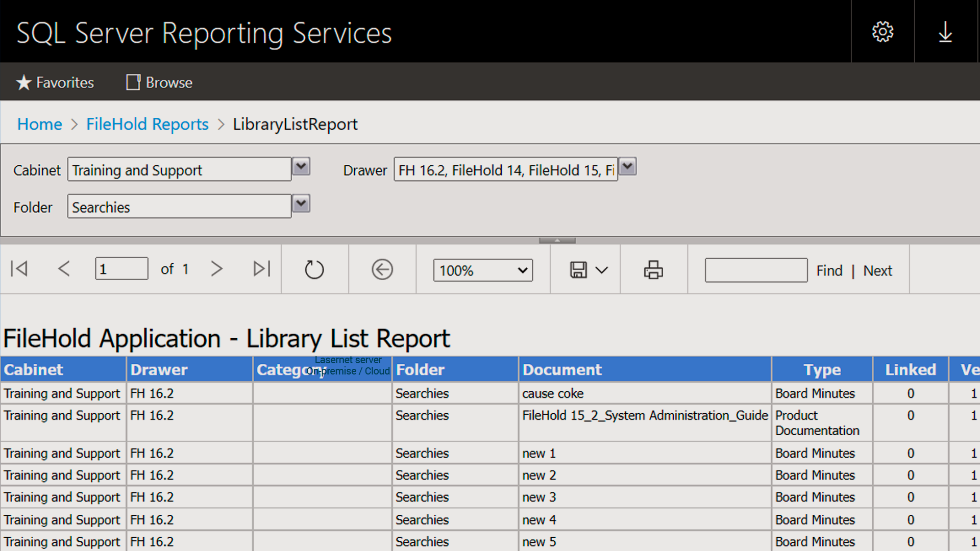The width and height of the screenshot is (980, 551).
Task: Expand the save format options menu
Action: (601, 269)
